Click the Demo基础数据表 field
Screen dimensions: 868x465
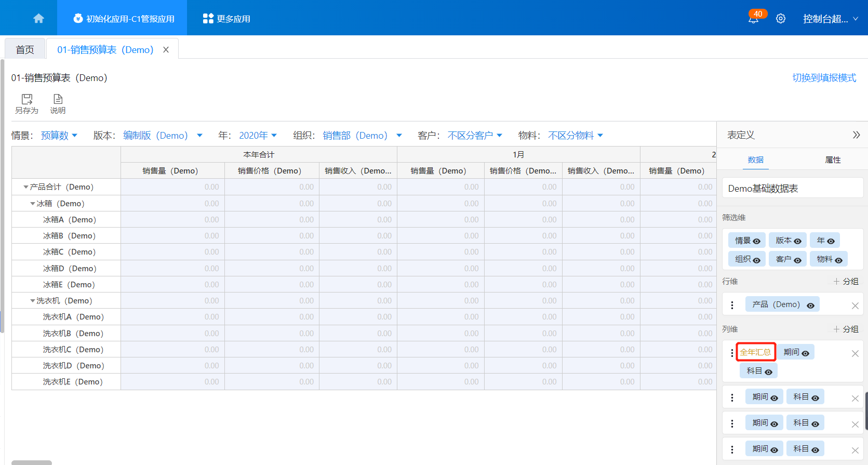tap(792, 189)
